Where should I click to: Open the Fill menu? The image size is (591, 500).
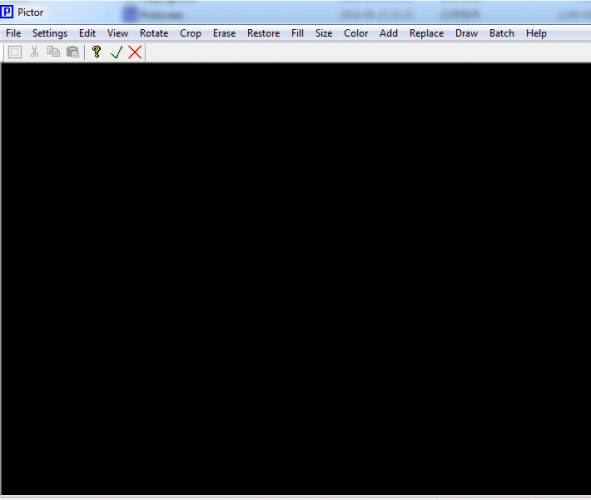(297, 33)
